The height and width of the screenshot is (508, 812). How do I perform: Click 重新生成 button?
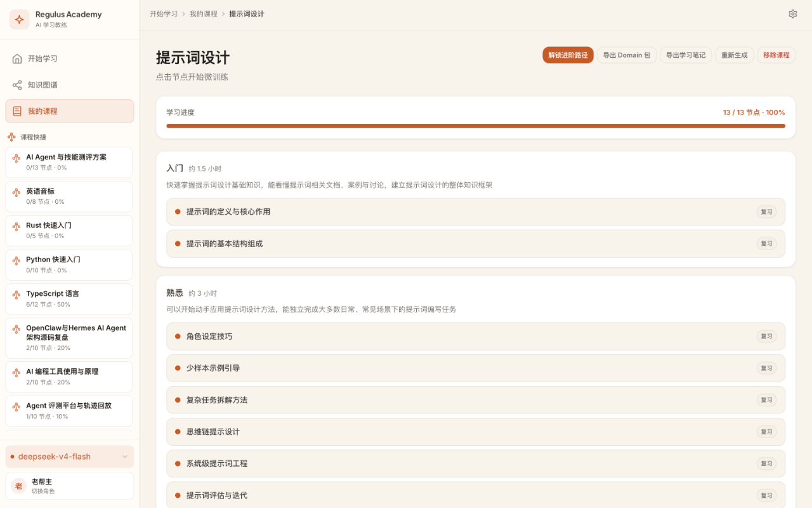click(x=735, y=55)
